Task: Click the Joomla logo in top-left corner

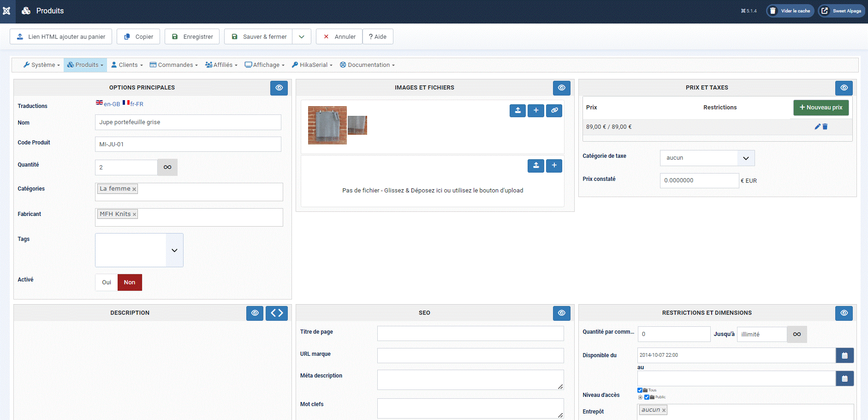Action: [x=7, y=11]
